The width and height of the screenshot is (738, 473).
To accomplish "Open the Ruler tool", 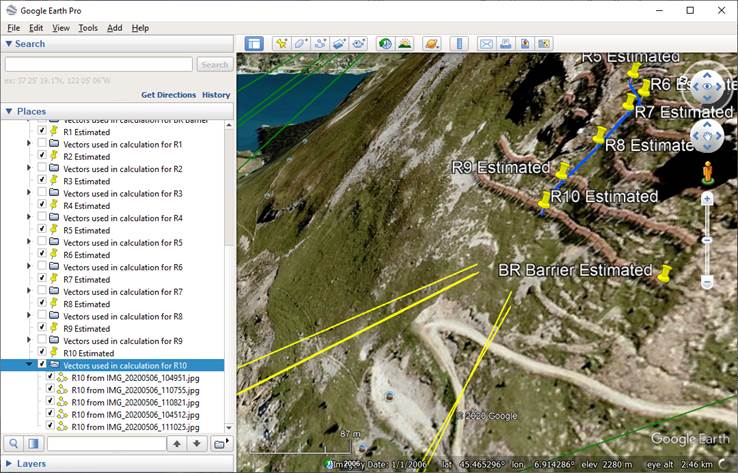I will 459,44.
